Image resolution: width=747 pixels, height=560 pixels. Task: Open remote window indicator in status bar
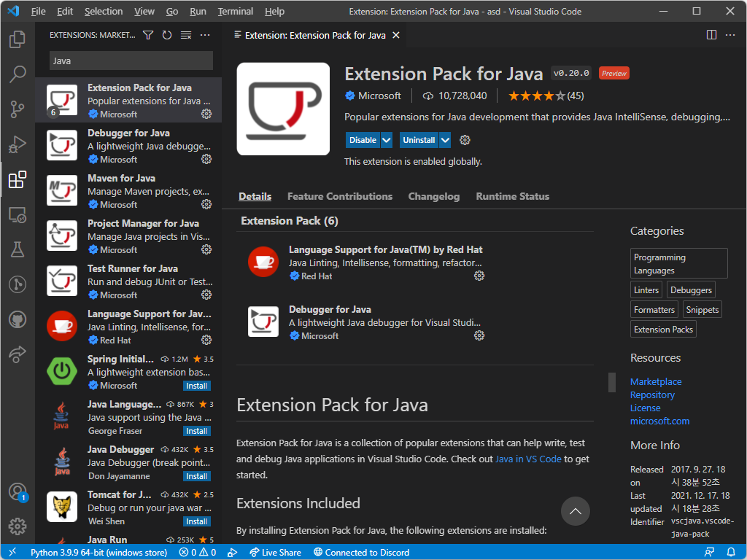point(12,553)
